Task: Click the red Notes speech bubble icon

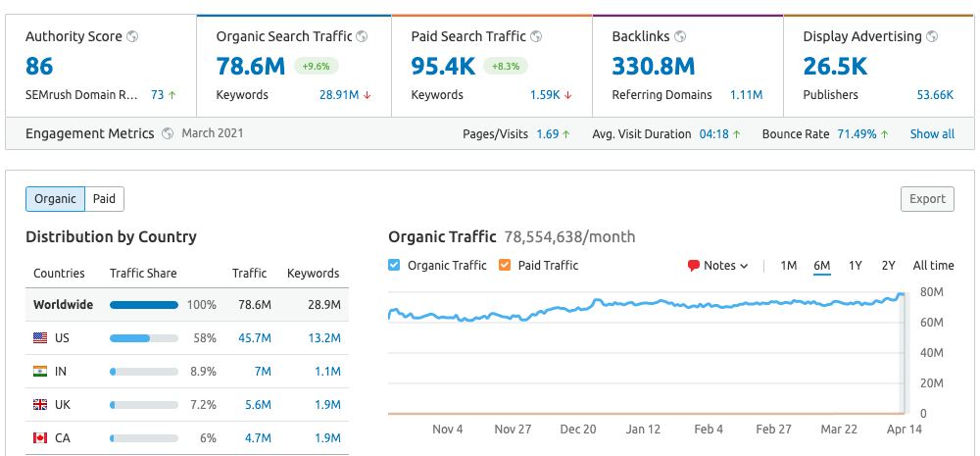Action: 693,266
